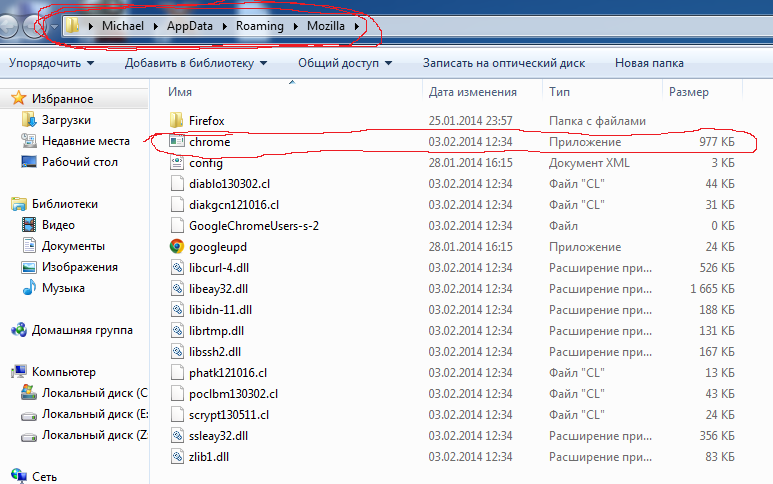773x484 pixels.
Task: Open the Общий доступ dropdown
Action: coord(345,63)
